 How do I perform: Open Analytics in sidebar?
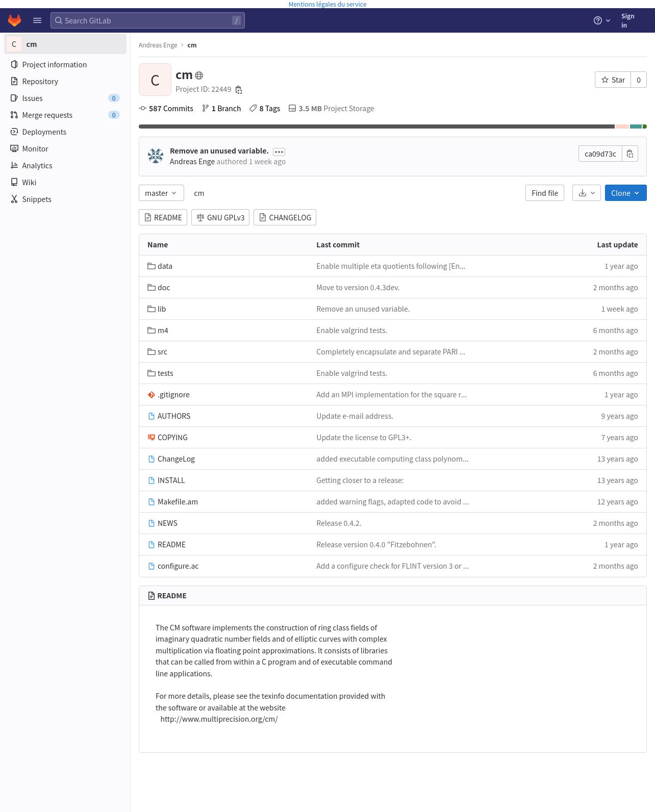coord(65,166)
